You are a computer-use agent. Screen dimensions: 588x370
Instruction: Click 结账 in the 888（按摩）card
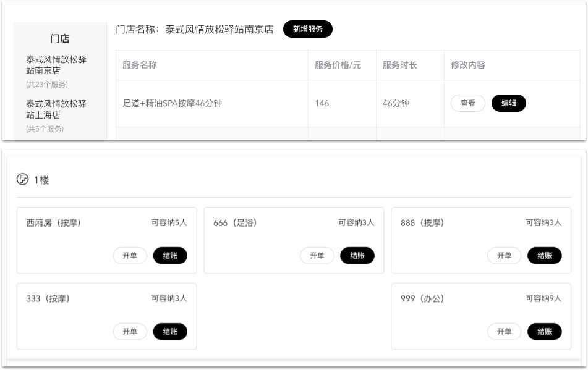tap(544, 255)
